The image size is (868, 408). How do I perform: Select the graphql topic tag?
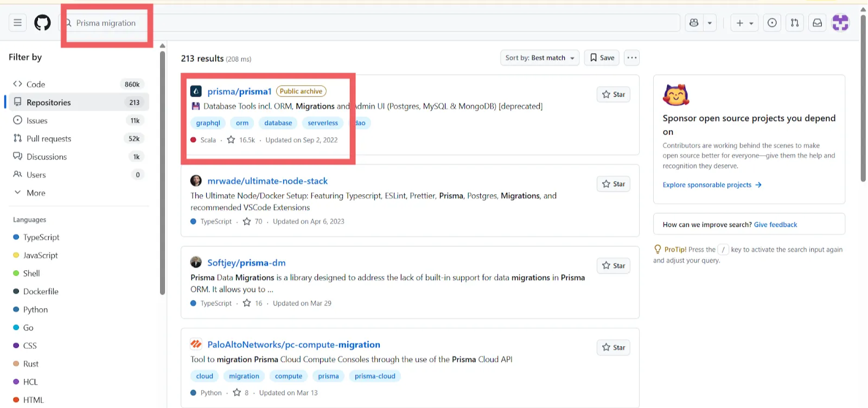point(208,123)
